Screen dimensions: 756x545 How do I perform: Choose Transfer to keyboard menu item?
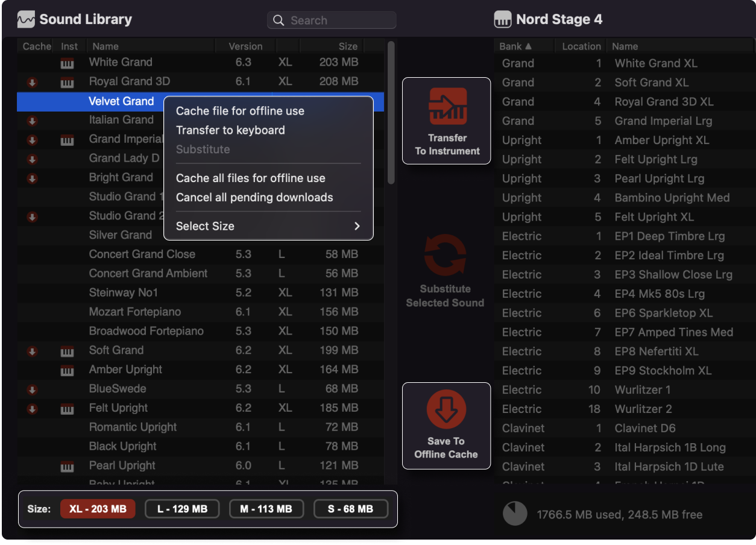pos(230,130)
